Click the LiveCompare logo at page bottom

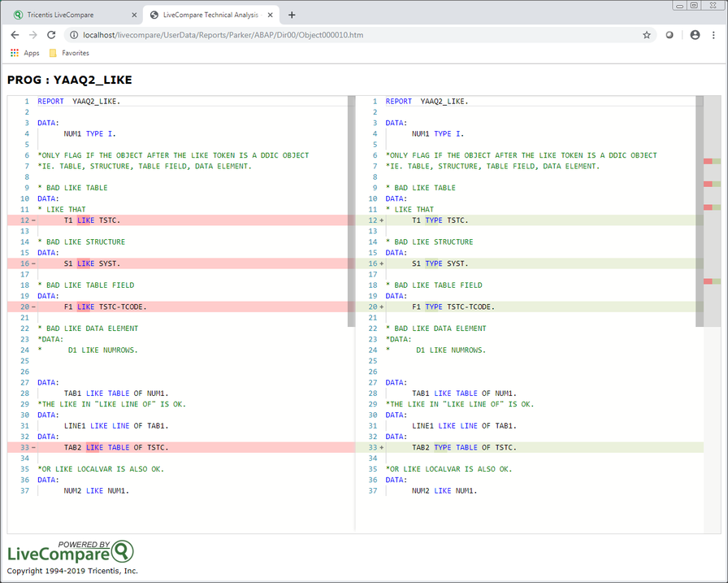70,552
